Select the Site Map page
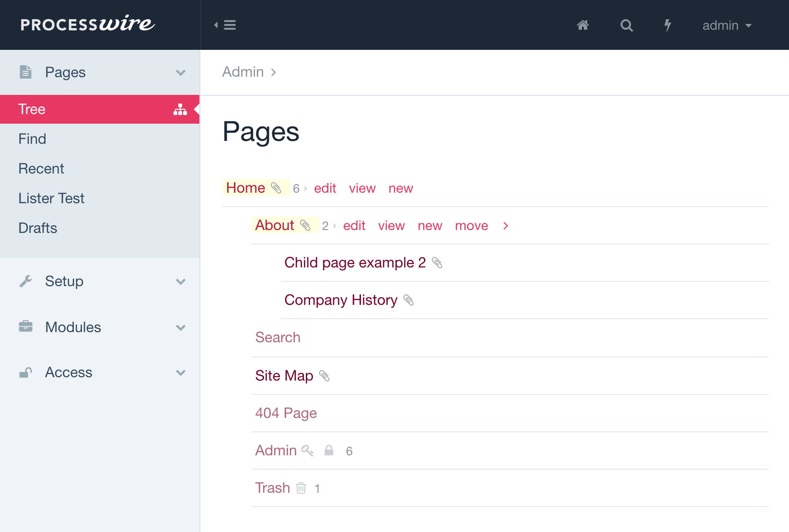 (284, 376)
